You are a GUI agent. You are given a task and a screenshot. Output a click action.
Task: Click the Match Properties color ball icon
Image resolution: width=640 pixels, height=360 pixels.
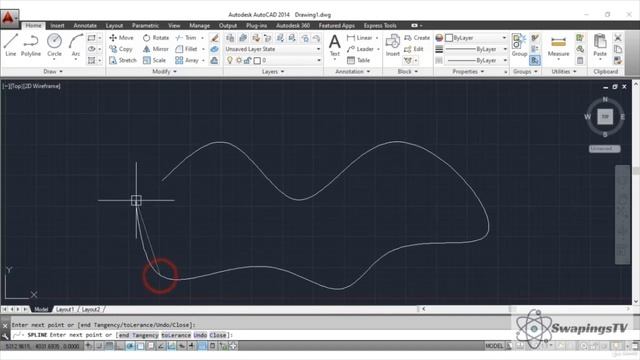coord(439,38)
